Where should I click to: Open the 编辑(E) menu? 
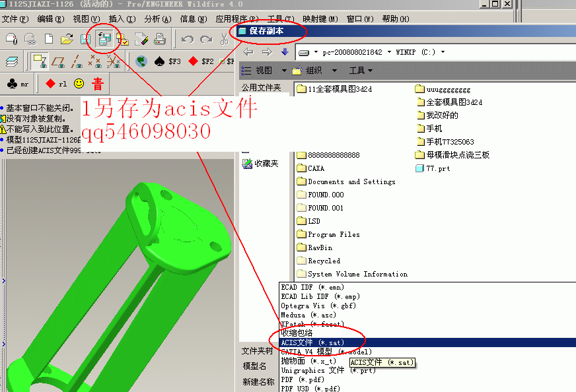coord(51,19)
